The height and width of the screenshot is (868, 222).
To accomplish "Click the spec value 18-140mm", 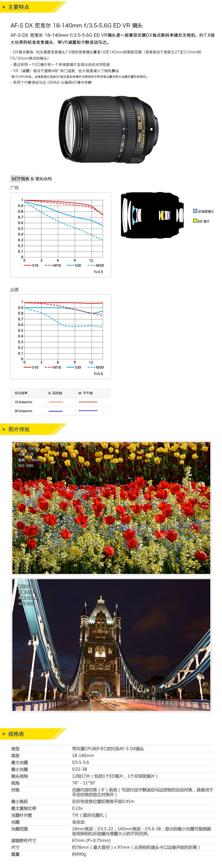I will 83,755.
